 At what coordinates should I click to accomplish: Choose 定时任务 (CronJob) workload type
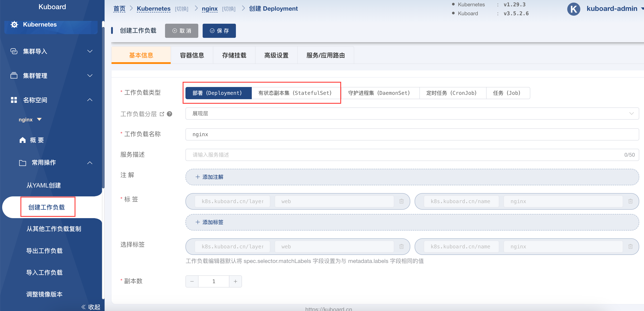coord(452,93)
